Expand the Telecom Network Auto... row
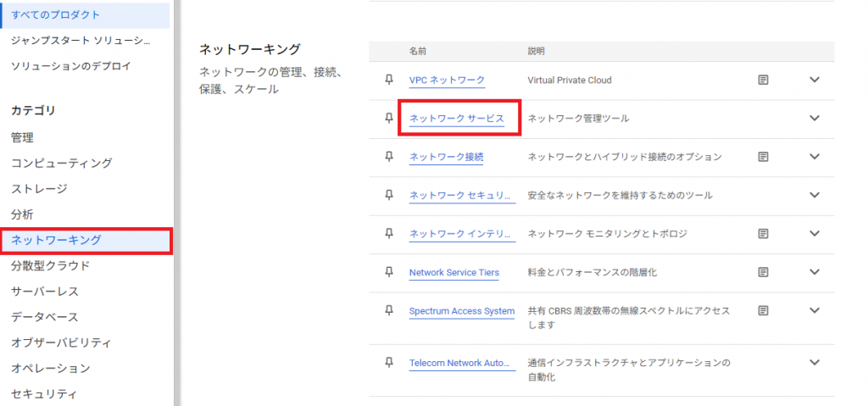Viewport: 868px width, 406px height. tap(815, 362)
